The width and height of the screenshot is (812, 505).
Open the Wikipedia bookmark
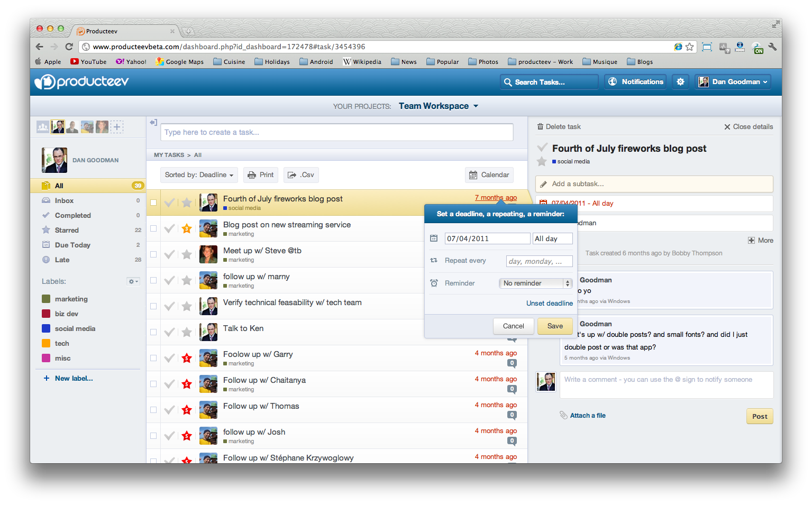coord(362,62)
